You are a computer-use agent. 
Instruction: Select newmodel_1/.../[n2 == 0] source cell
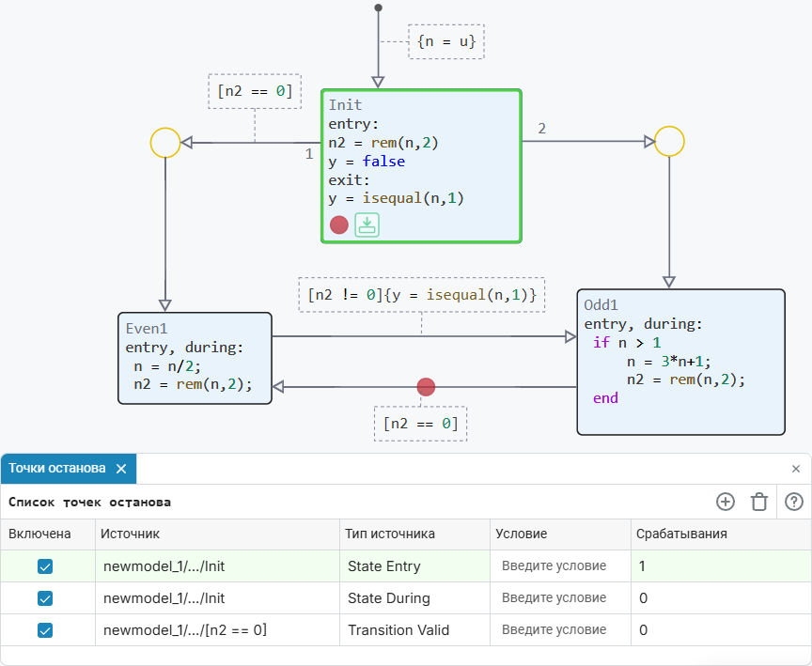click(217, 630)
